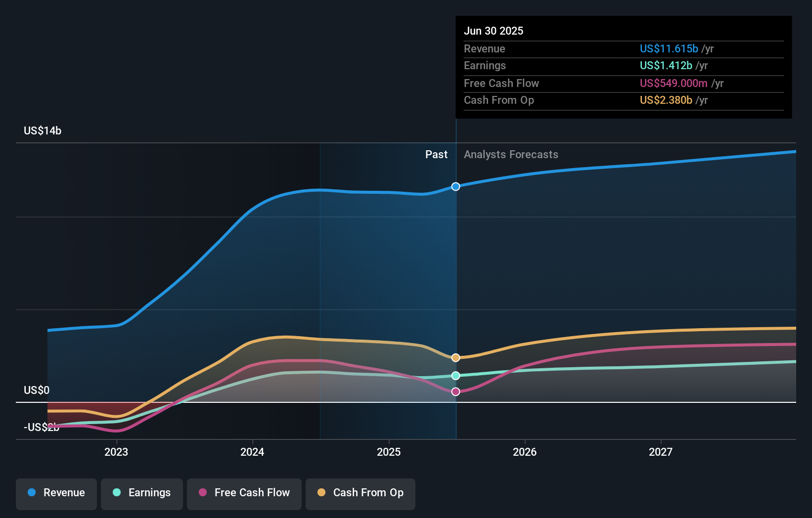Viewport: 812px width, 518px height.
Task: Select the teal Earnings marker on the chart
Action: click(x=455, y=376)
